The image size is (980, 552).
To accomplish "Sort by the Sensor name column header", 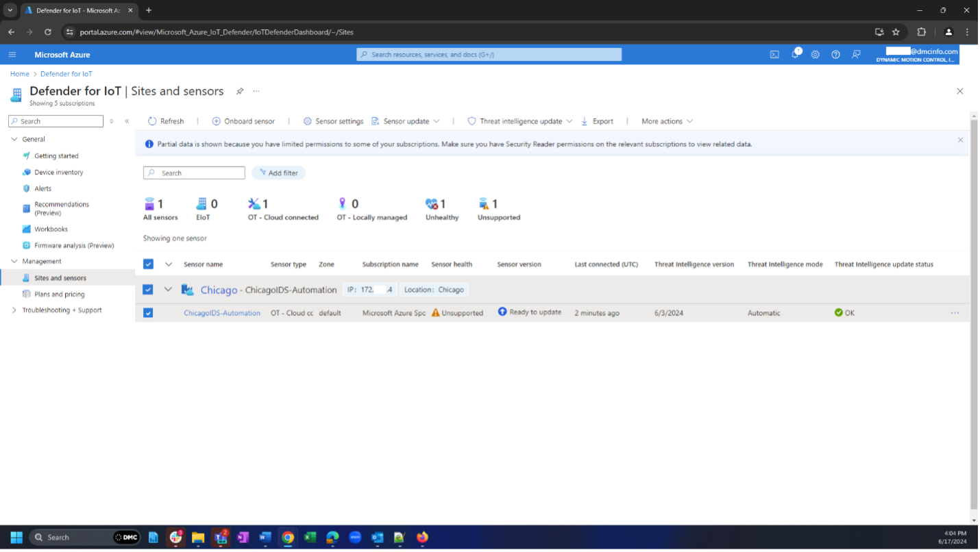I will [x=203, y=264].
